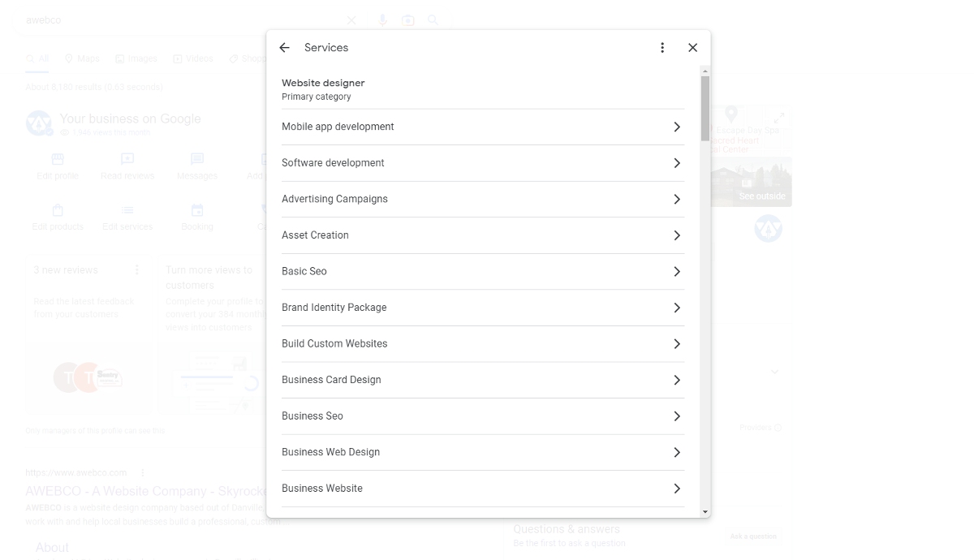Expand Business Seo chevron
The image size is (974, 560).
click(677, 416)
